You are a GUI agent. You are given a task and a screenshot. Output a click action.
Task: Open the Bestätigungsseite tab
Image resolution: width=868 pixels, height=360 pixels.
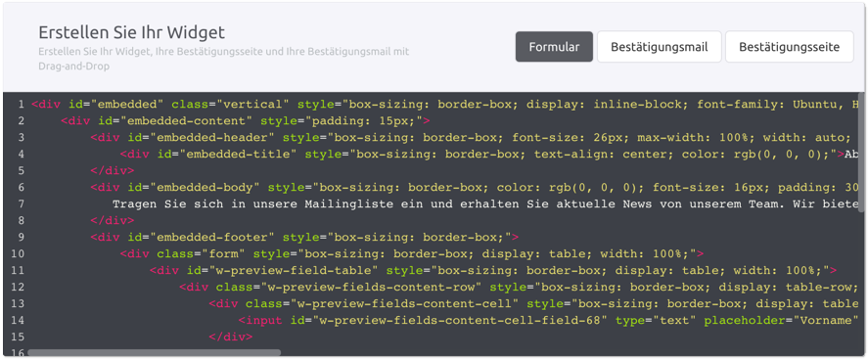point(790,46)
